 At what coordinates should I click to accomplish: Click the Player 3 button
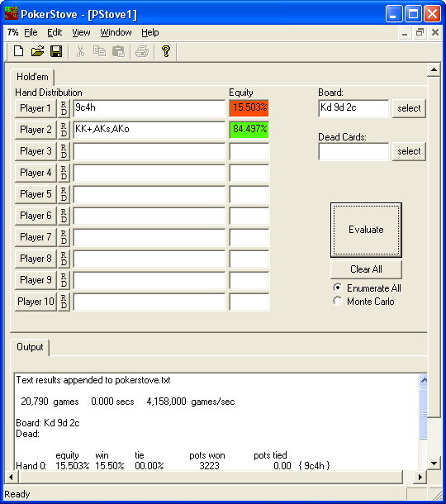pos(36,151)
